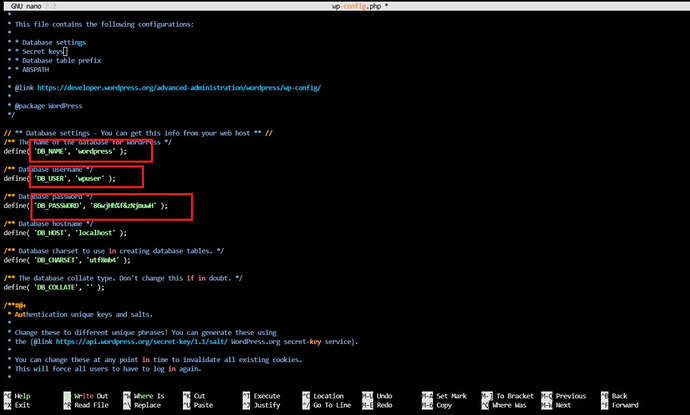Click the Replace shortcut label
Screen dimensions: 690x415
[147, 405]
